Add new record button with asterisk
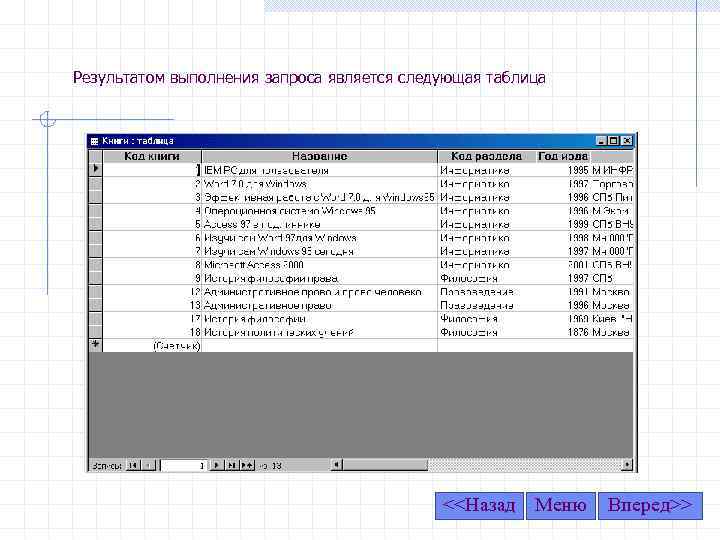Screen dimensions: 720x540 coord(248,465)
